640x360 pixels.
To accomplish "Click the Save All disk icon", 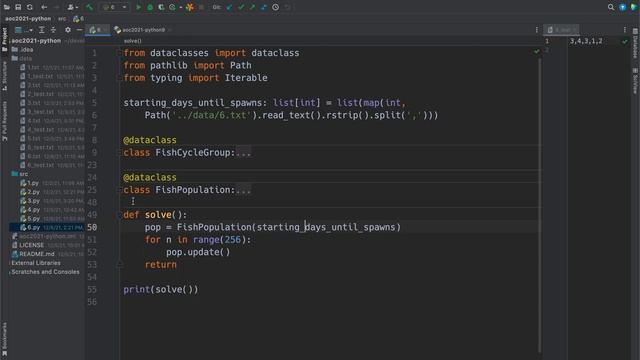I will point(18,7).
